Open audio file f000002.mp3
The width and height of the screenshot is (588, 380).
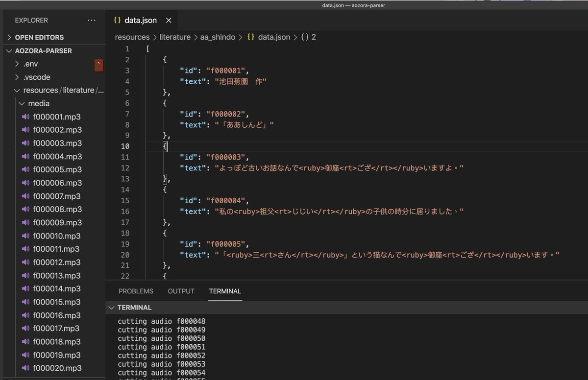click(57, 130)
